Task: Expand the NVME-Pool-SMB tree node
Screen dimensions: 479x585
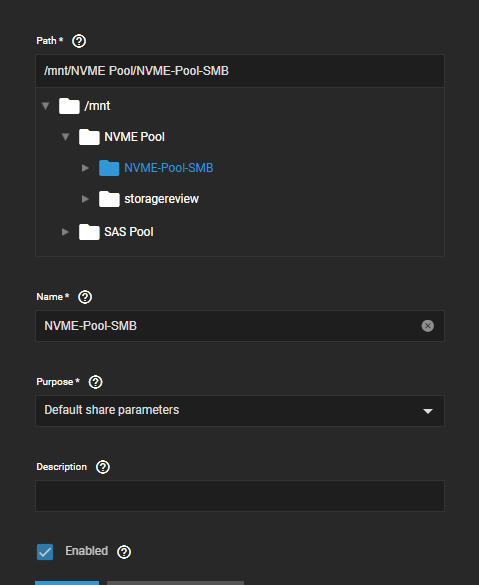Action: [85, 168]
